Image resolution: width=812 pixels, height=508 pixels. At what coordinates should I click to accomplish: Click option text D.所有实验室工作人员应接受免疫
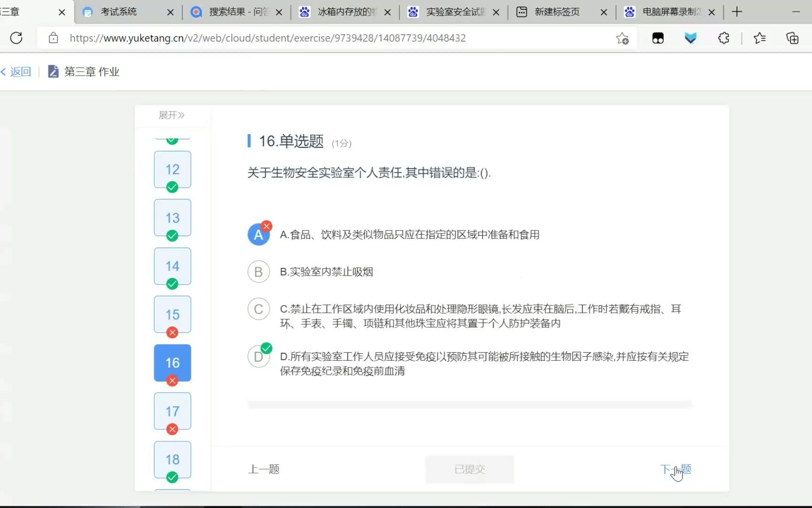[x=484, y=364]
